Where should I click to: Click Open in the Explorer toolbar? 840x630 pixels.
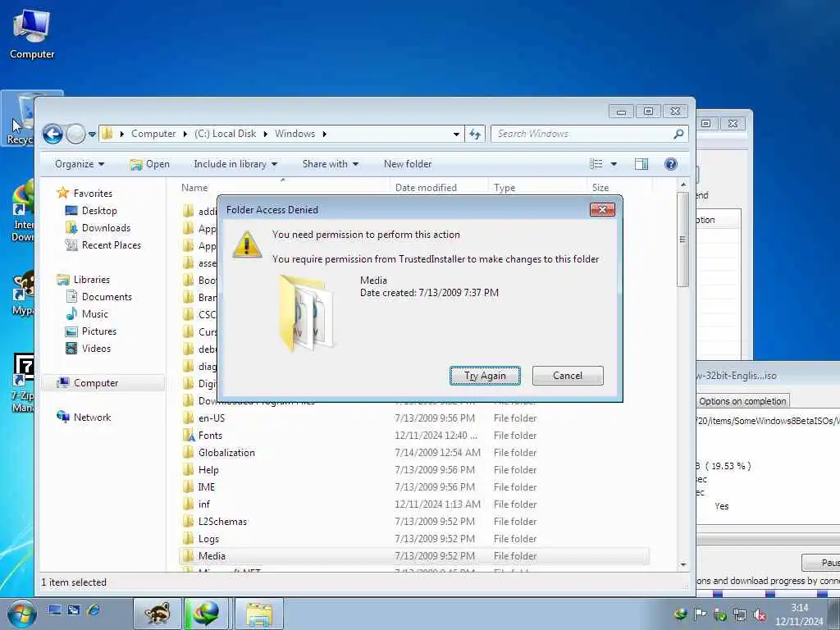tap(149, 164)
